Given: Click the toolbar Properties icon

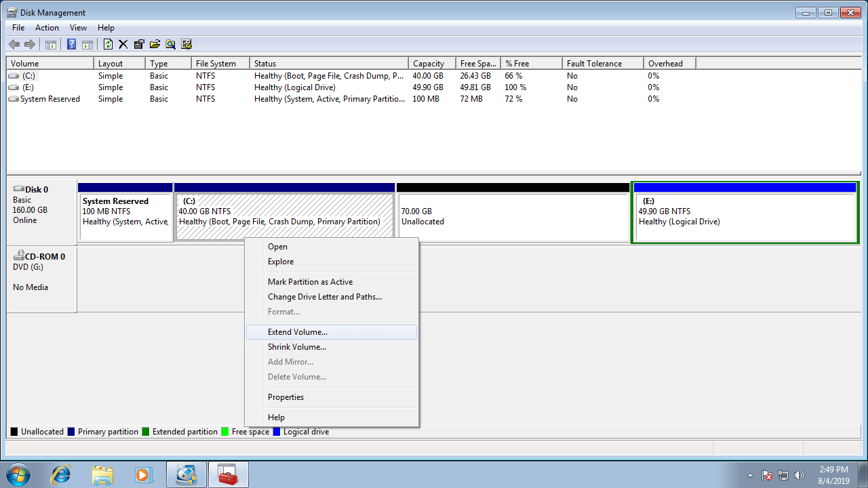Looking at the screenshot, I should (139, 44).
